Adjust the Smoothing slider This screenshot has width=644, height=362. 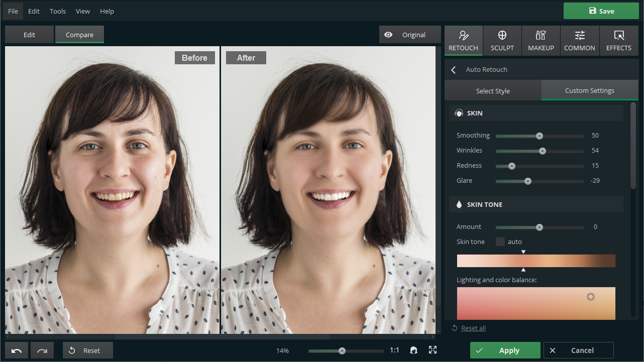point(540,136)
